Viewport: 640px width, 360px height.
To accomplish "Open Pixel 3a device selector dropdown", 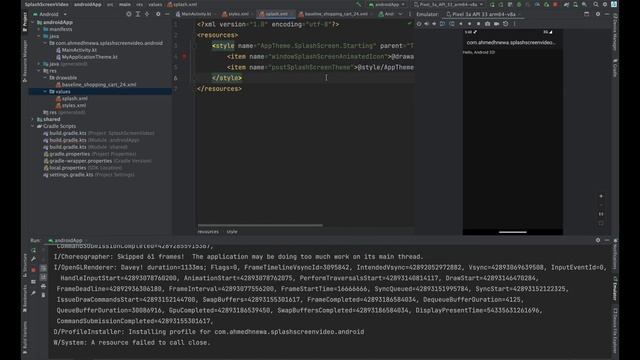I will coord(449,4).
